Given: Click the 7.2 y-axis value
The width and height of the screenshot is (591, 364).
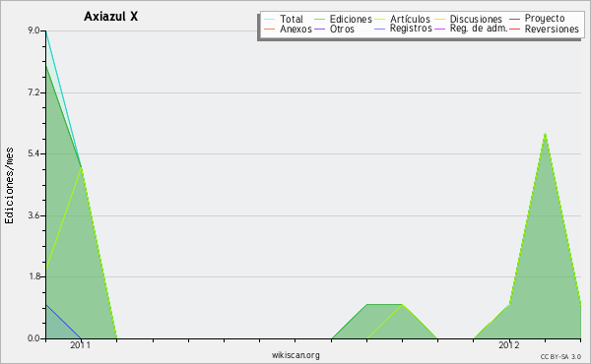Looking at the screenshot, I should pos(33,92).
